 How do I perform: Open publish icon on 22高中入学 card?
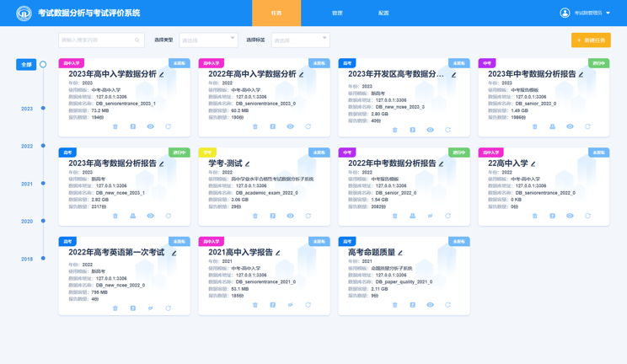[552, 216]
